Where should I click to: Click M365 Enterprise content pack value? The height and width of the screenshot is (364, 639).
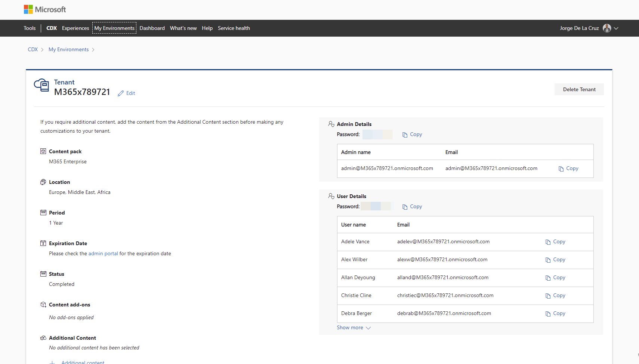coord(68,161)
